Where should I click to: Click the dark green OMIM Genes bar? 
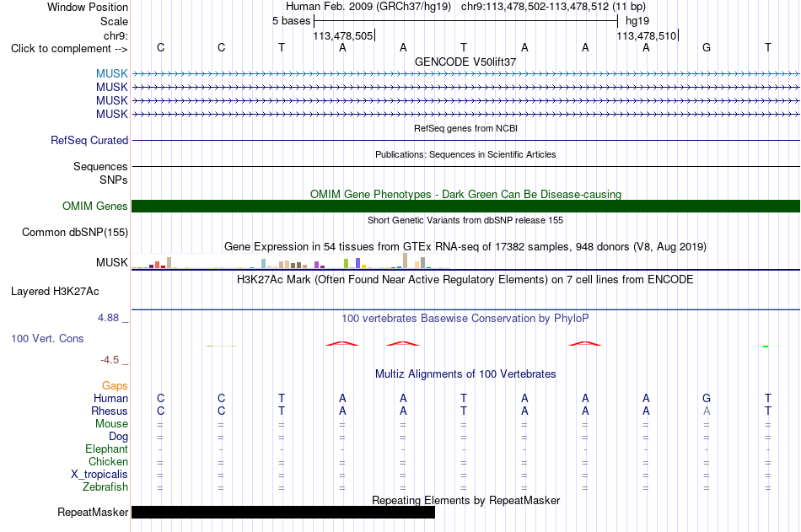465,206
